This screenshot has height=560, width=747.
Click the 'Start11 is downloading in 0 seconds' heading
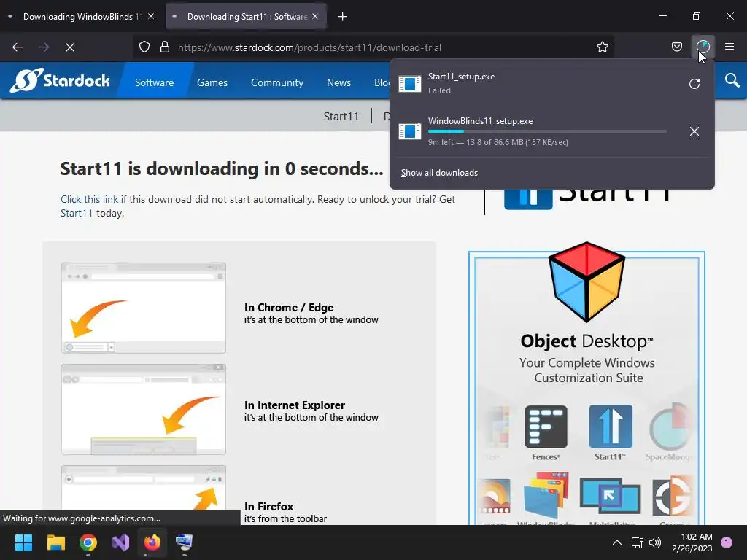(222, 168)
